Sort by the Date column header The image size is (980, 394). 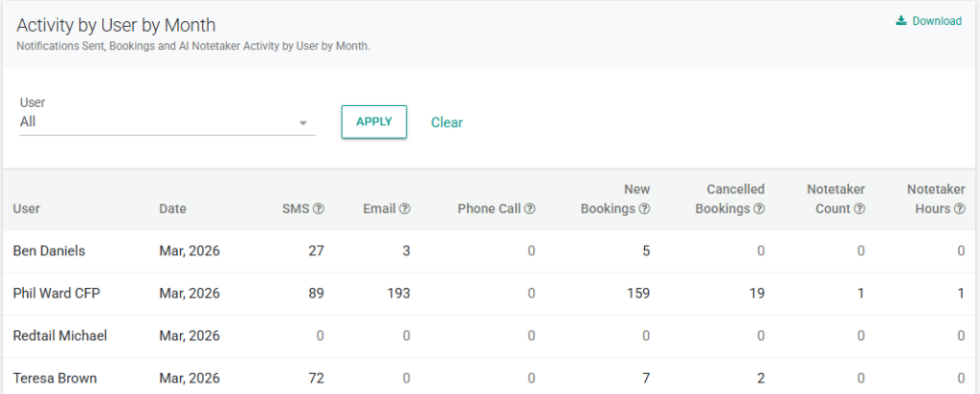tap(172, 208)
